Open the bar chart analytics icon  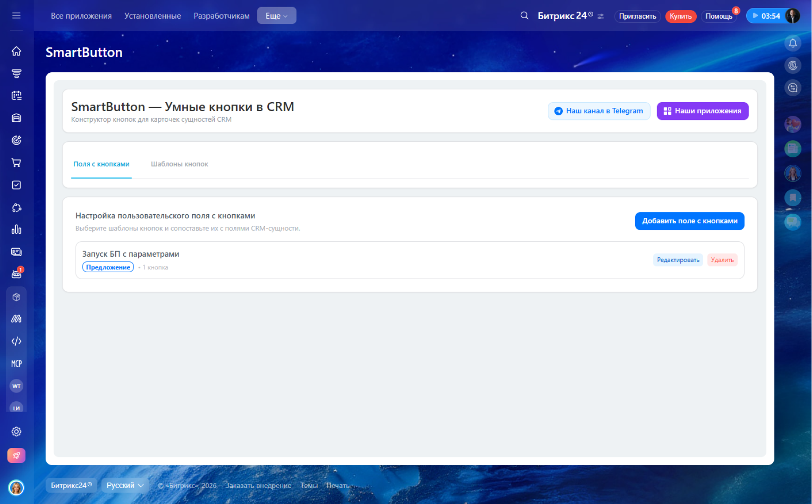coord(16,230)
